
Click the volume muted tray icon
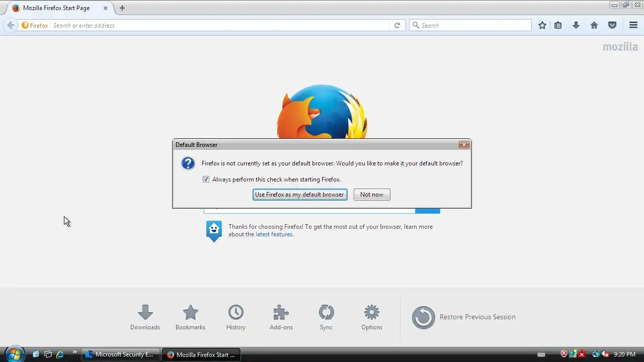coord(605,354)
